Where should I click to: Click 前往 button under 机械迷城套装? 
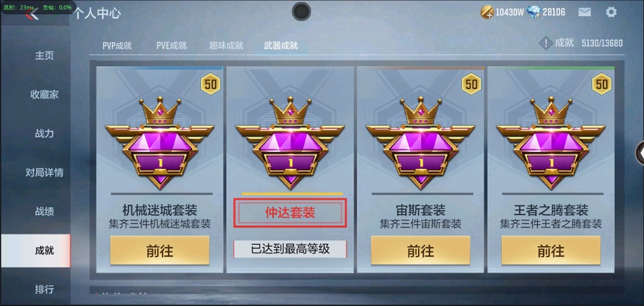coord(160,251)
